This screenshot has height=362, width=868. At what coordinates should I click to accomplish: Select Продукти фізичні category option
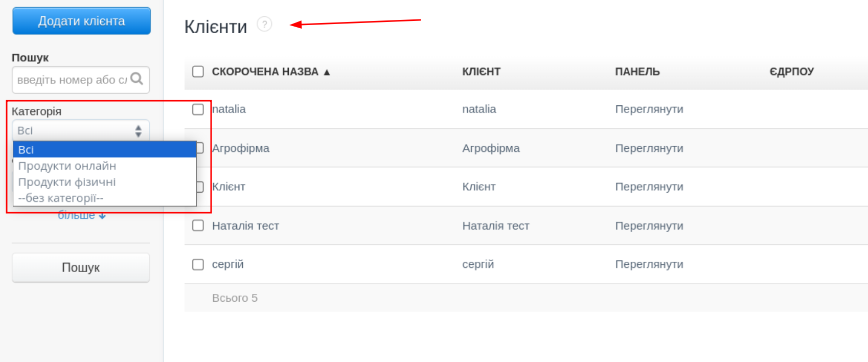pos(67,182)
